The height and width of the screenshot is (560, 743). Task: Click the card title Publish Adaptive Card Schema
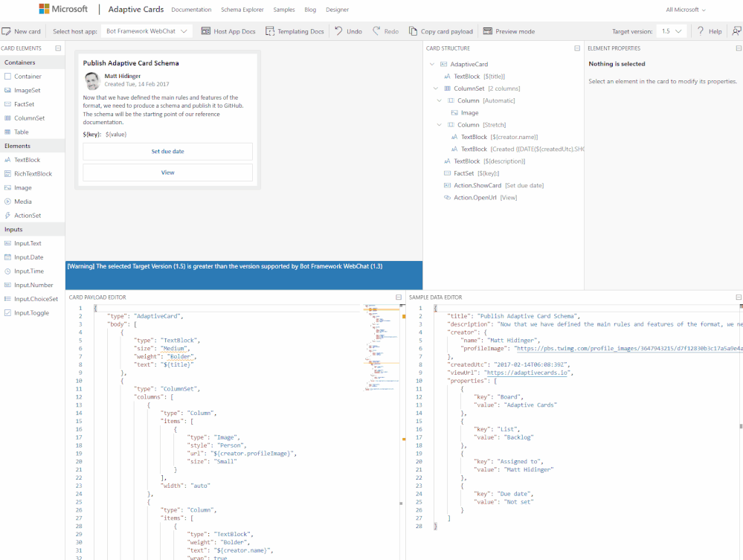131,63
